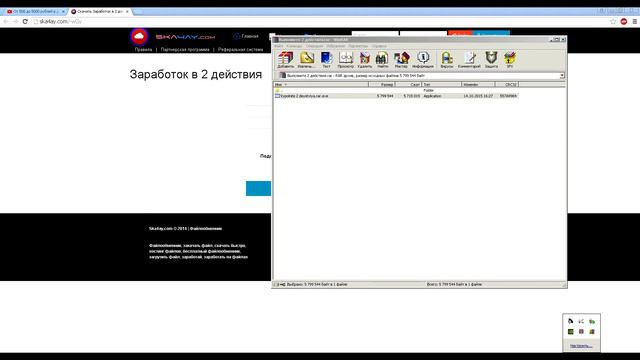Click the archive icon in WinRAR address bar
640x360 pixels.
pyautogui.click(x=282, y=76)
